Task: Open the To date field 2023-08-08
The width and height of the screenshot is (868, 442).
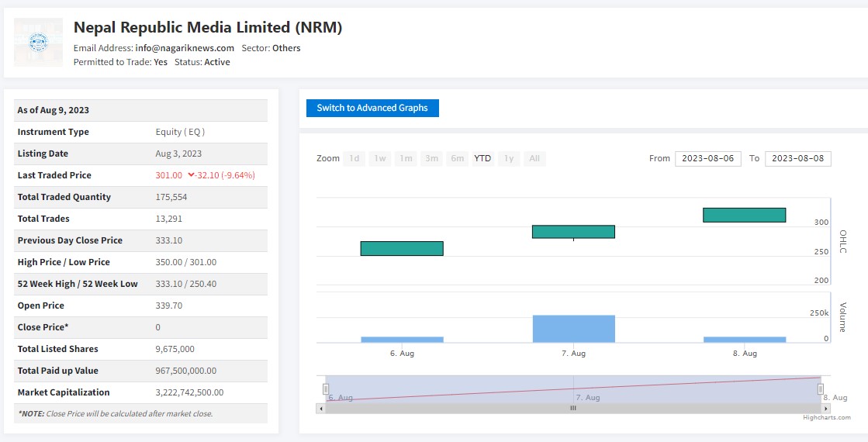Action: (797, 158)
